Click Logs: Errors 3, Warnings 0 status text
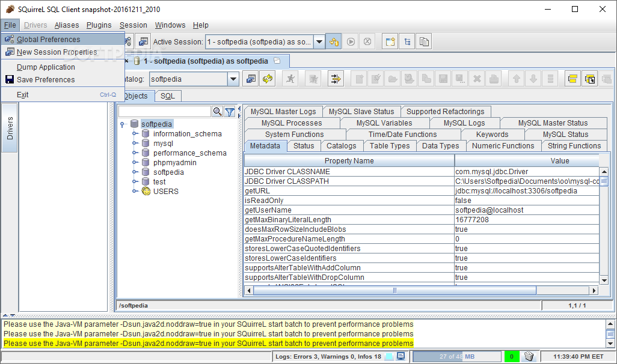Image resolution: width=617 pixels, height=364 pixels. tap(328, 357)
